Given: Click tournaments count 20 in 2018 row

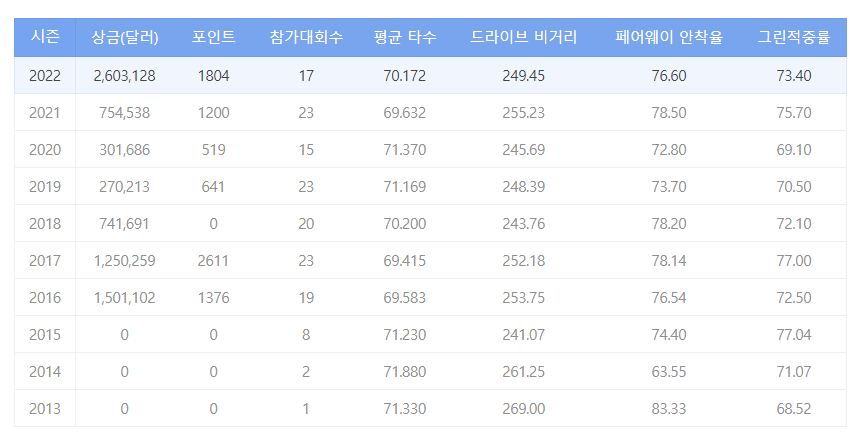Looking at the screenshot, I should click(306, 223).
